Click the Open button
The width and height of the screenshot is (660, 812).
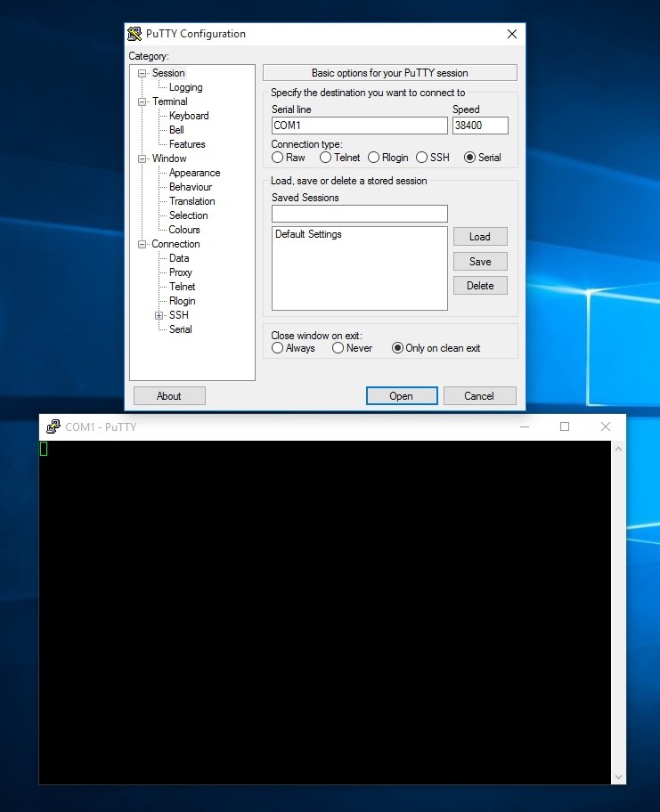click(x=402, y=396)
